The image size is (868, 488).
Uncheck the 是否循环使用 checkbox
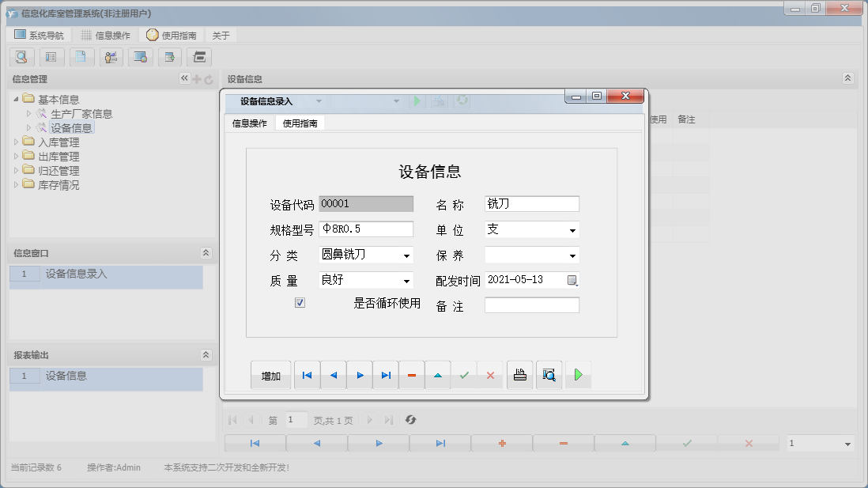(x=299, y=302)
